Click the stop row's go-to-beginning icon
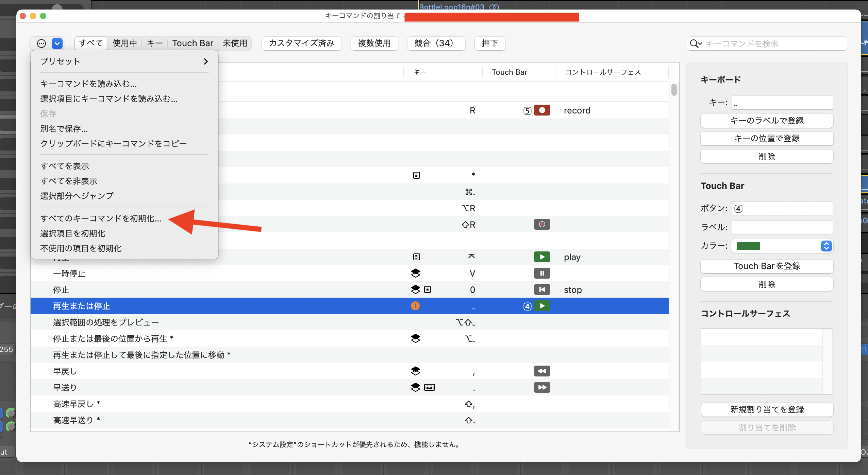 pos(542,289)
